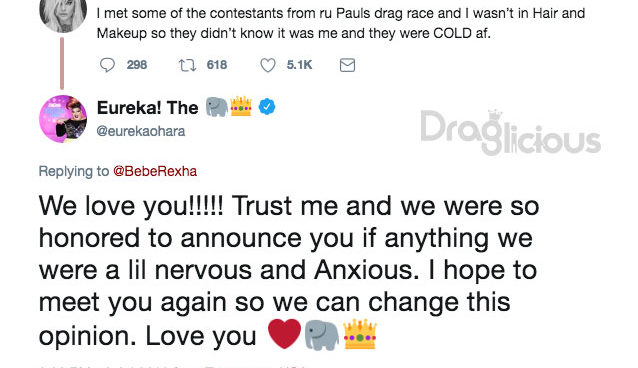Viewport: 638px width, 368px height.
Task: Like the tweet using the heart outline icon
Action: click(x=268, y=65)
